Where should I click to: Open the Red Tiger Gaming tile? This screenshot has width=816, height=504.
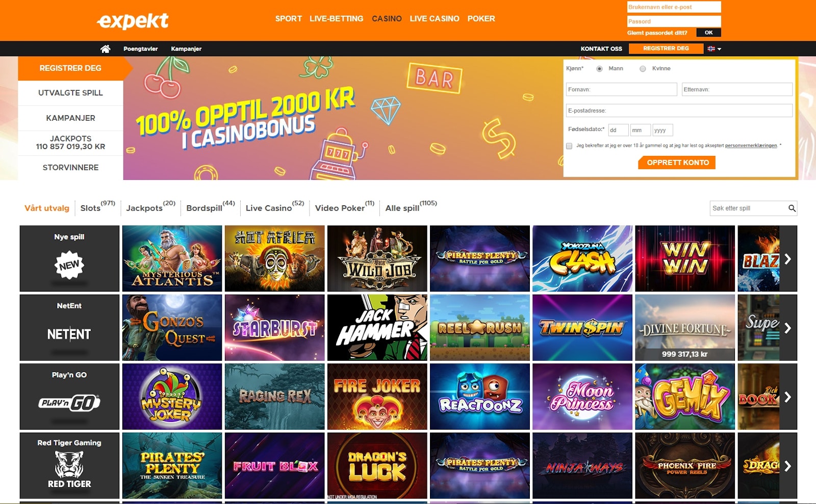(x=69, y=465)
